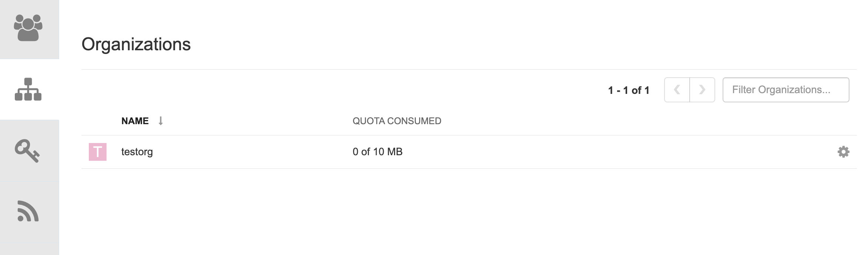Go to next page of organizations

[702, 90]
